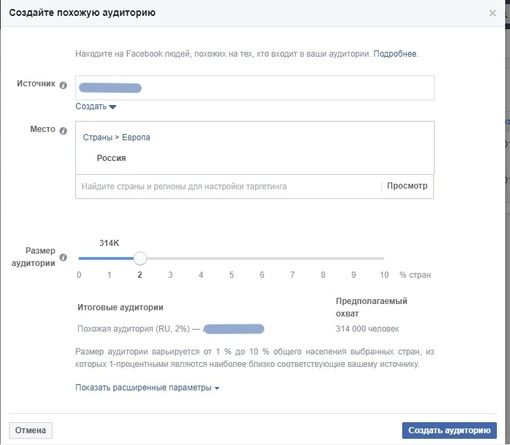The width and height of the screenshot is (510, 445).
Task: Click the blurred source audience tag
Action: click(110, 88)
